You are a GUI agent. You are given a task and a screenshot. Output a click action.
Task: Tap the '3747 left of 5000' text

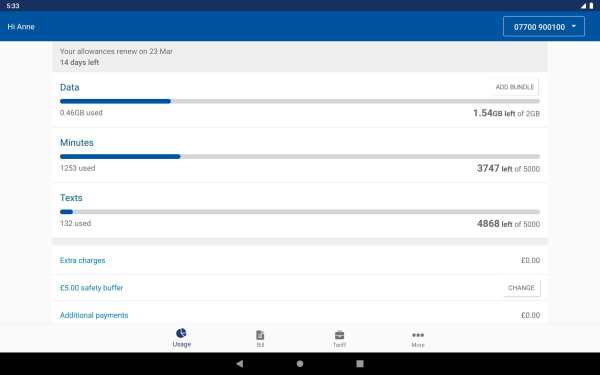click(x=508, y=168)
